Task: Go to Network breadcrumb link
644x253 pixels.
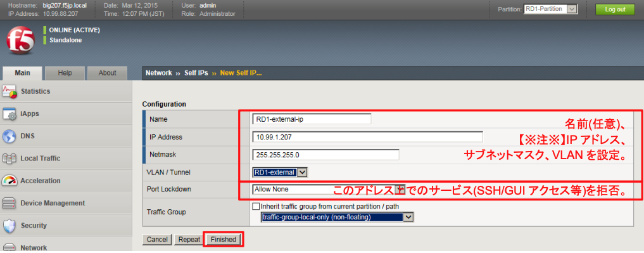Action: coord(158,73)
